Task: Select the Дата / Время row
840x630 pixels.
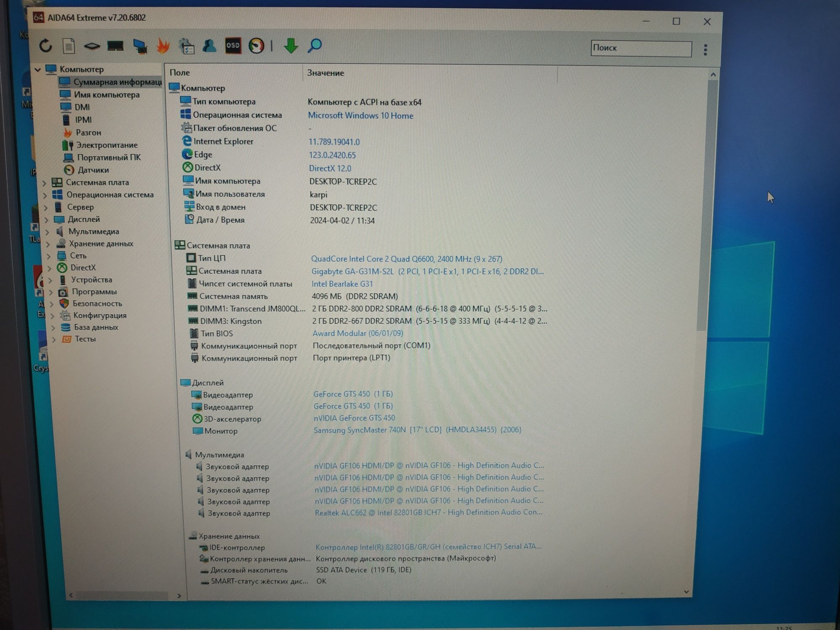Action: tap(280, 220)
